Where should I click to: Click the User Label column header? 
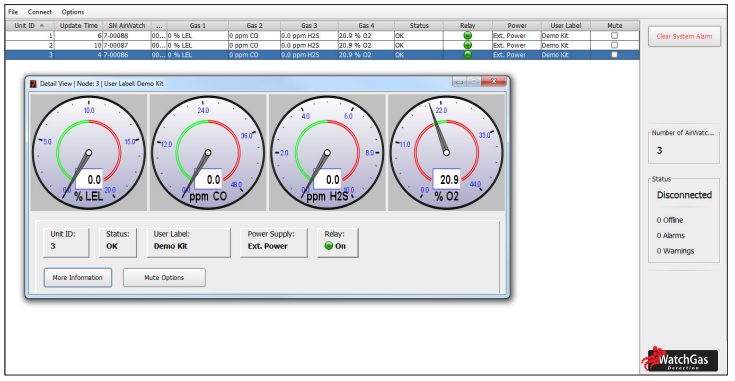pyautogui.click(x=565, y=26)
